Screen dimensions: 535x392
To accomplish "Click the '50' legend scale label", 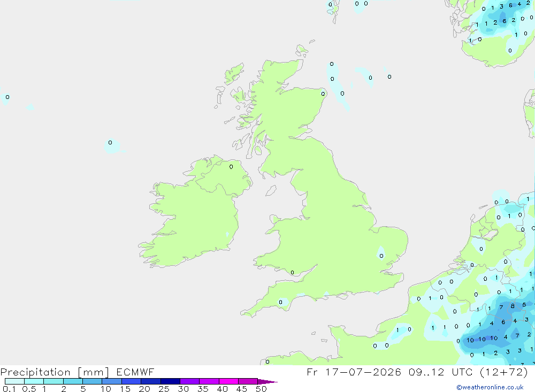I will (261, 389).
